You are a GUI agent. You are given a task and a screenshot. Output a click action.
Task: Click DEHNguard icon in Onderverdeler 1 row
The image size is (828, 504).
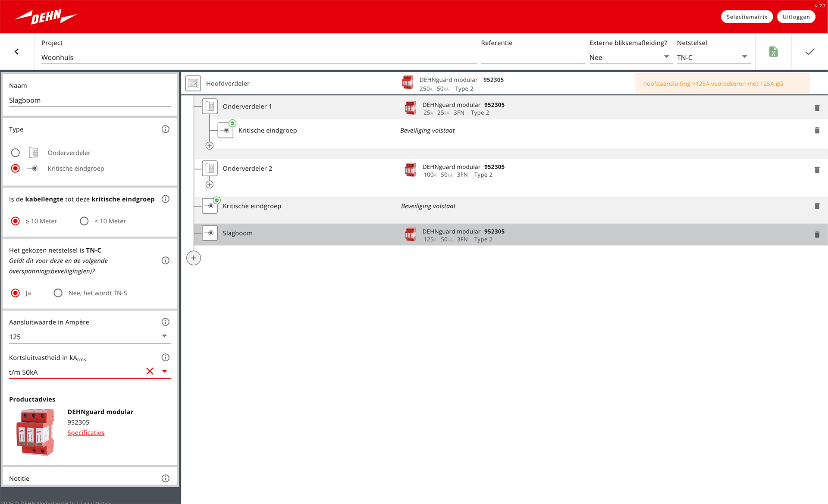point(411,108)
